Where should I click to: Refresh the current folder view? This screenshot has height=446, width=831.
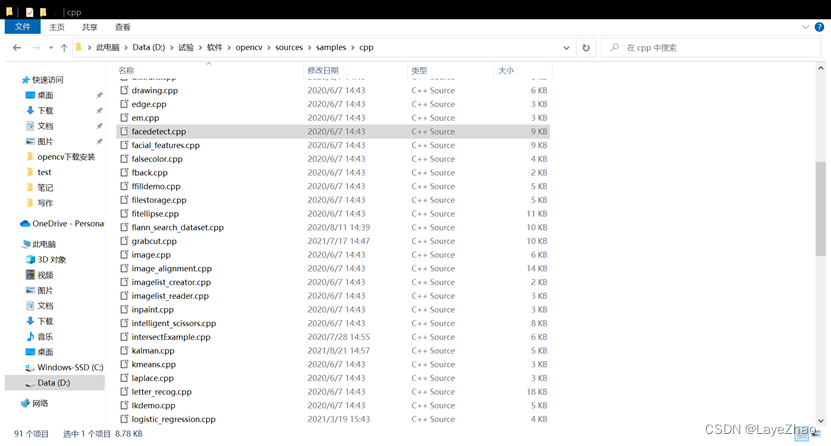[586, 47]
